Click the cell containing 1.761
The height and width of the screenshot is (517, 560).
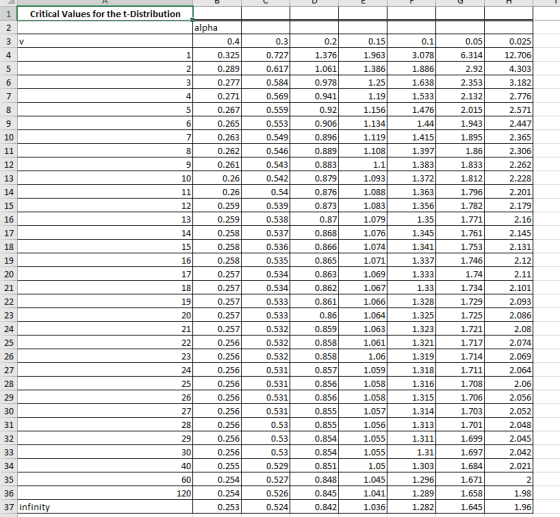pos(460,233)
